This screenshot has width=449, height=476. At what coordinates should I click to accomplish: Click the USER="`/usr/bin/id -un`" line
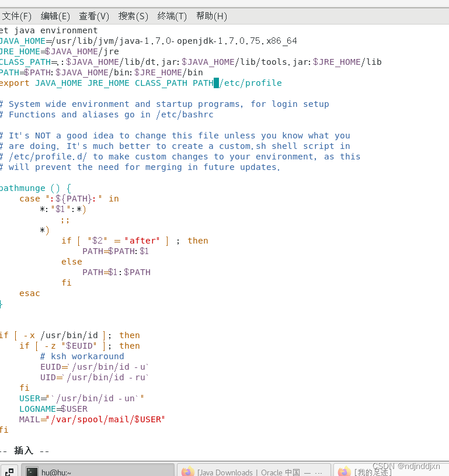point(82,398)
